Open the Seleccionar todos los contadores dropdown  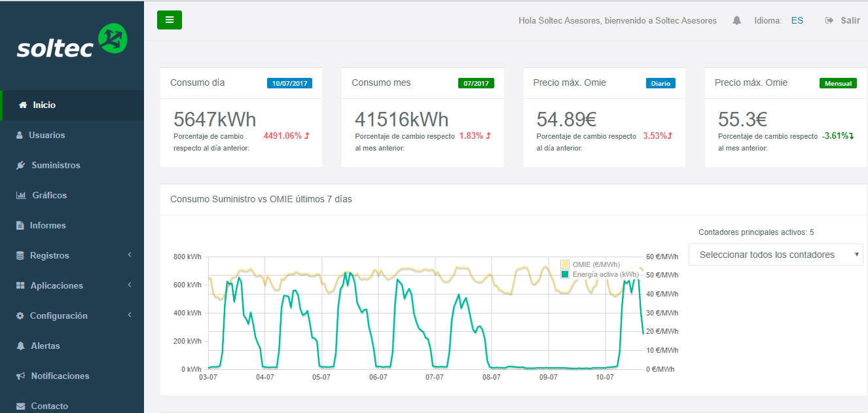[x=776, y=255]
